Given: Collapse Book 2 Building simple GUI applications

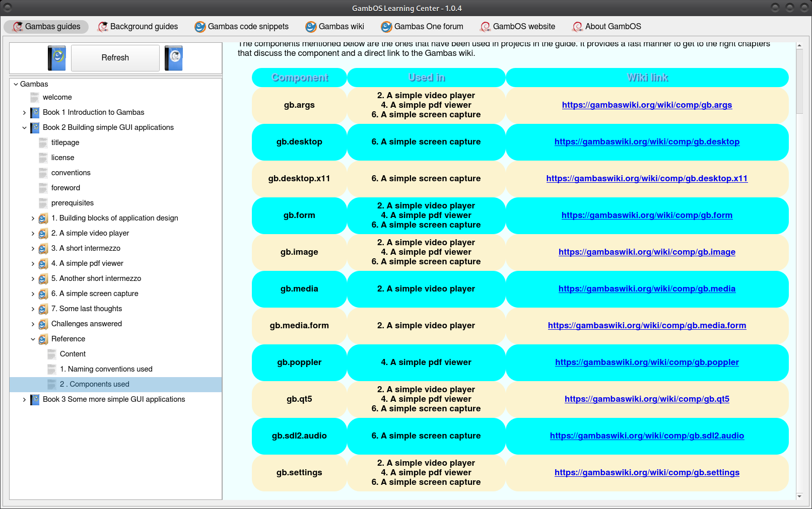Looking at the screenshot, I should [24, 127].
